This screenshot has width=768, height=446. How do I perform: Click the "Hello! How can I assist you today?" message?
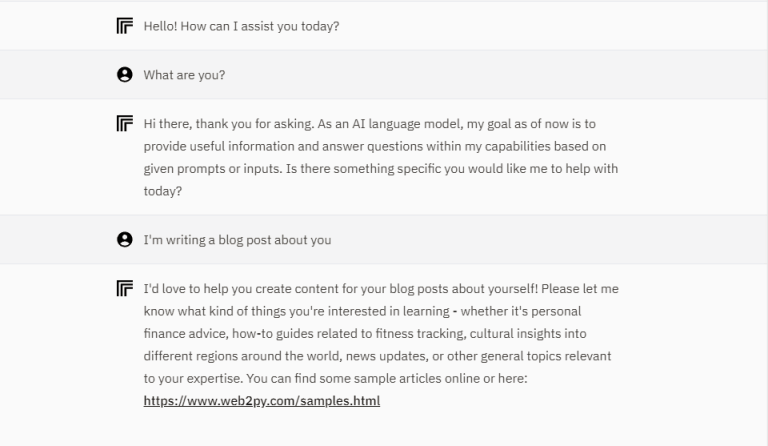point(241,26)
